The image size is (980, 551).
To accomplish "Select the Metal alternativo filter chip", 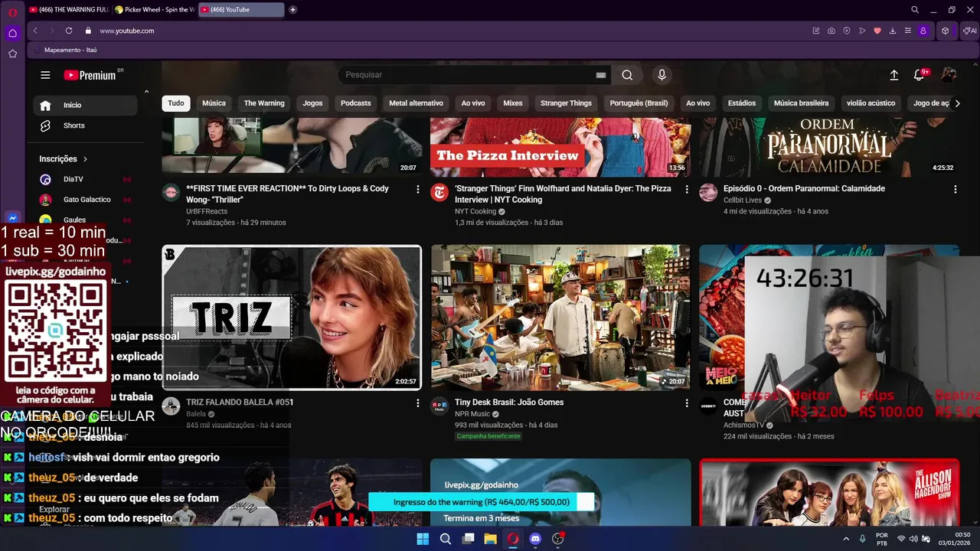I will tap(416, 103).
